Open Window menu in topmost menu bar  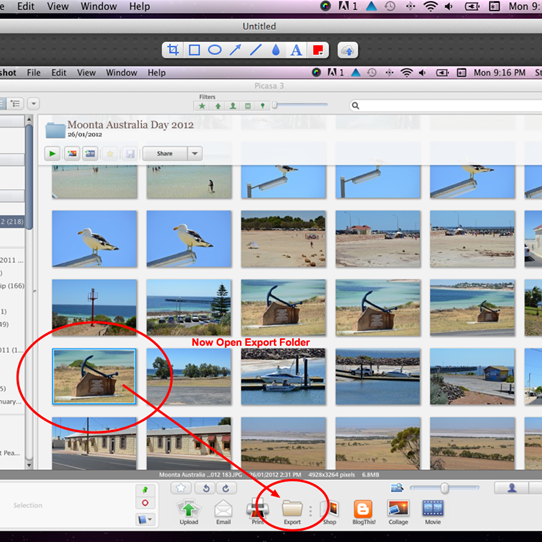[x=99, y=6]
